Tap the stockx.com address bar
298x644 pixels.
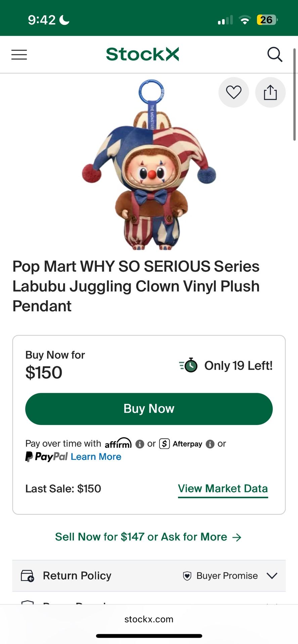click(149, 619)
